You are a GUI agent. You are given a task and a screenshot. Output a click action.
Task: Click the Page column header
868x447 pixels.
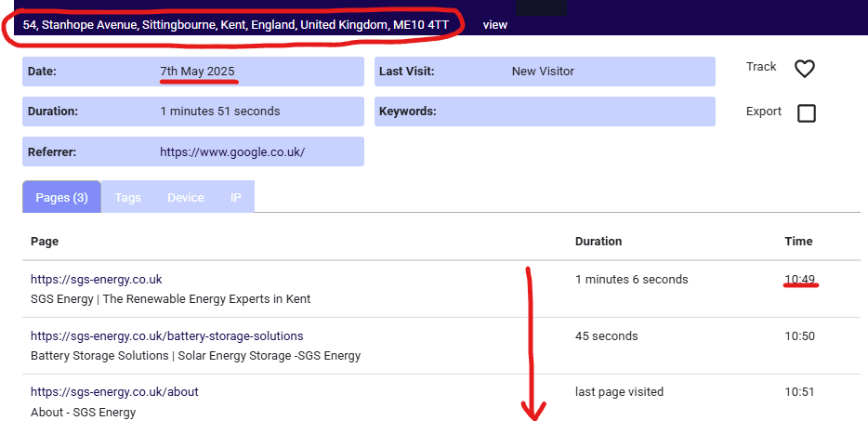[x=45, y=242]
